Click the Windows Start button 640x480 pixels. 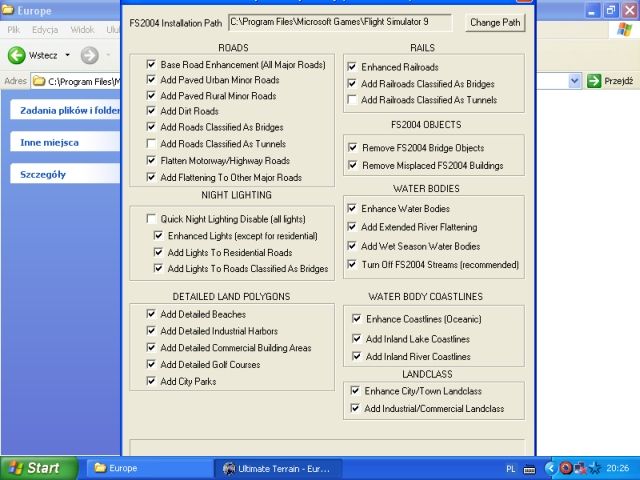[34, 467]
